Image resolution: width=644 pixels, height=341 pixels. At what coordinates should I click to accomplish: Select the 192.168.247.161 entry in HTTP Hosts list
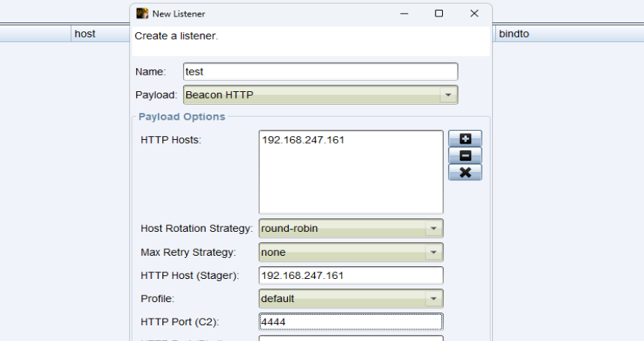[x=303, y=140]
